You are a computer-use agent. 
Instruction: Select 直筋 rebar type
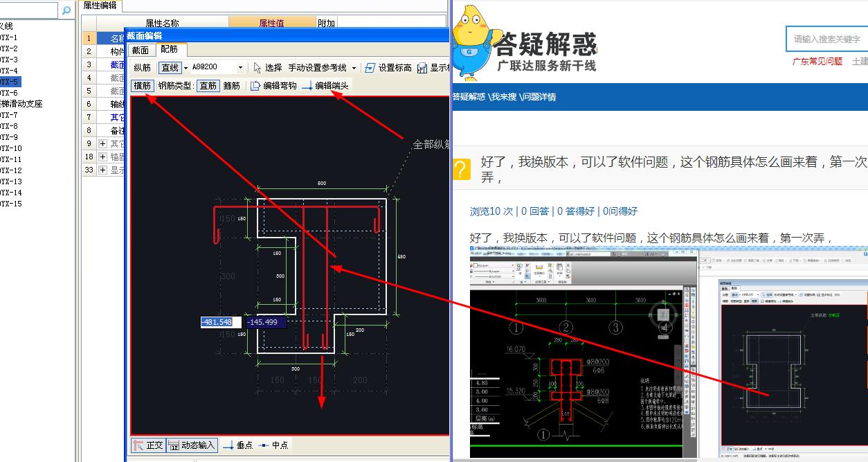click(208, 86)
